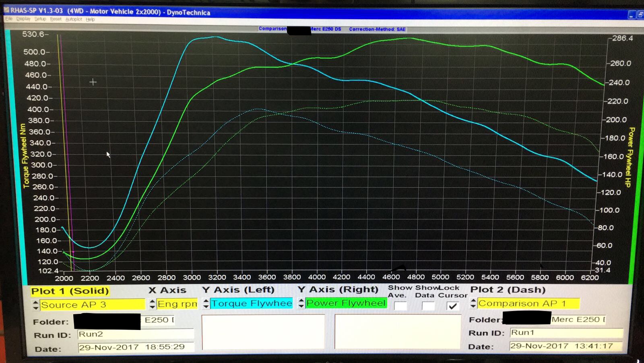The image size is (644, 363).
Task: Open the Help menu
Action: [x=90, y=19]
